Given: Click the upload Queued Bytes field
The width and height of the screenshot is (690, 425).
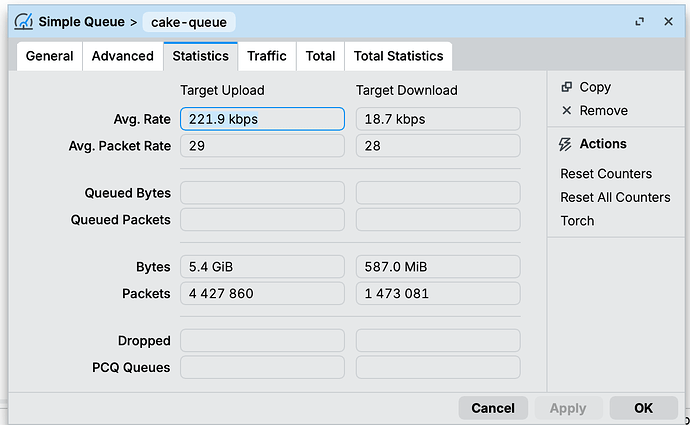Looking at the screenshot, I should click(262, 193).
